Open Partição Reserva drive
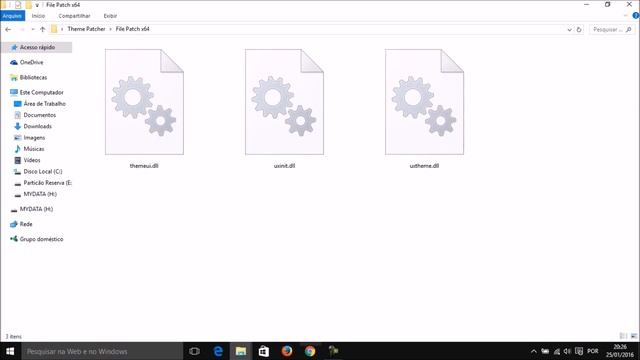Screen dimensions: 640x360 coord(47,183)
